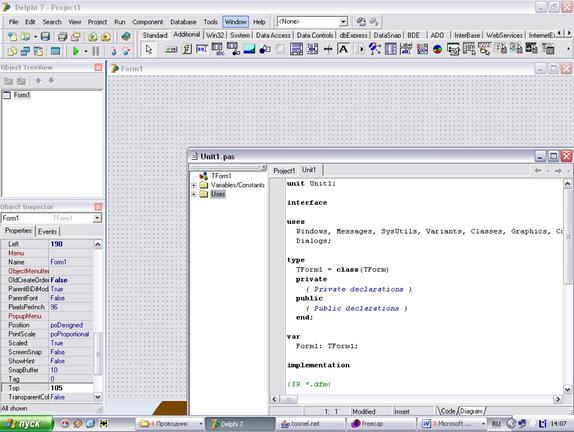Expand the Uses node in code explorer
The width and height of the screenshot is (574, 432).
tap(194, 194)
